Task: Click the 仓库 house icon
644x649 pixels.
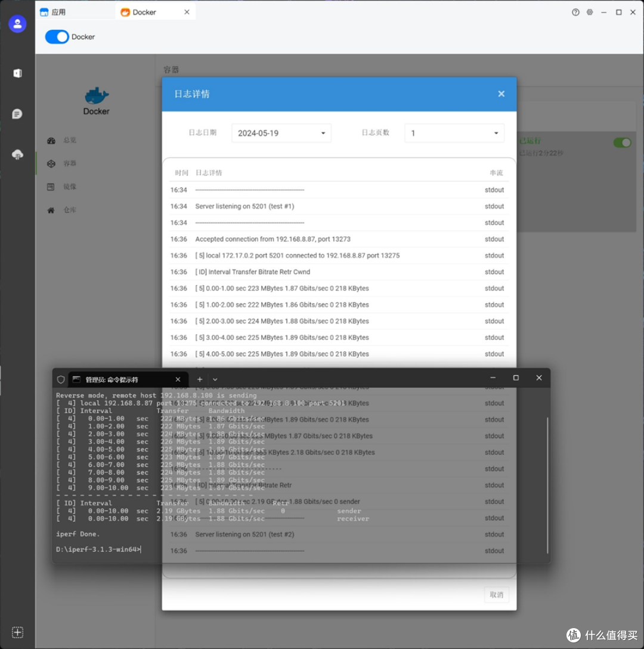Action: click(51, 210)
